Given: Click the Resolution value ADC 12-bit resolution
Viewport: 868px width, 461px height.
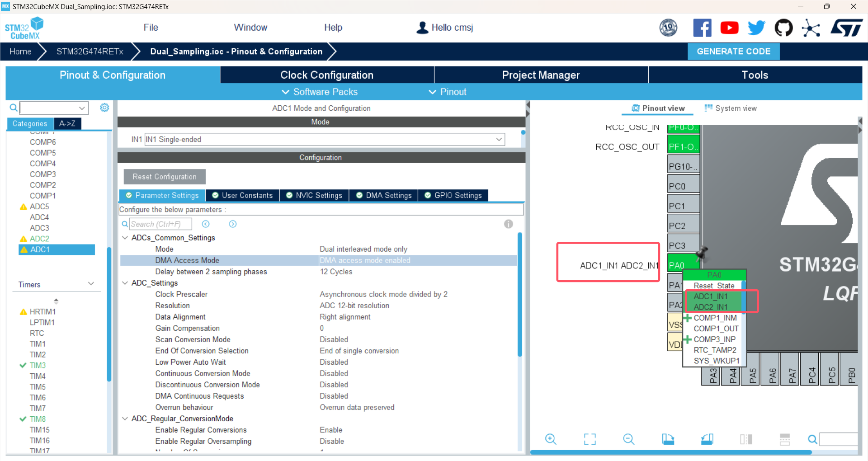Looking at the screenshot, I should click(x=354, y=306).
